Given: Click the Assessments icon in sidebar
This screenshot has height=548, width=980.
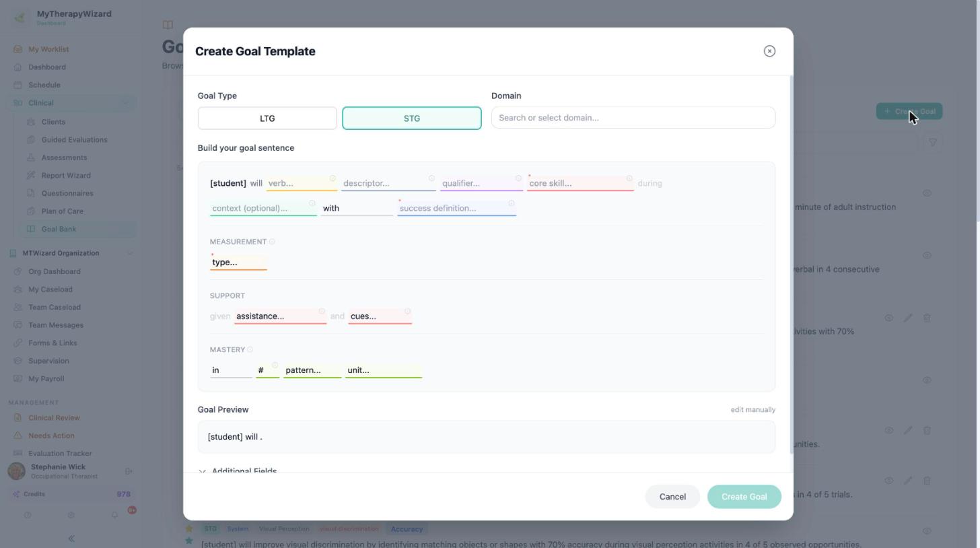Looking at the screenshot, I should click(x=31, y=158).
